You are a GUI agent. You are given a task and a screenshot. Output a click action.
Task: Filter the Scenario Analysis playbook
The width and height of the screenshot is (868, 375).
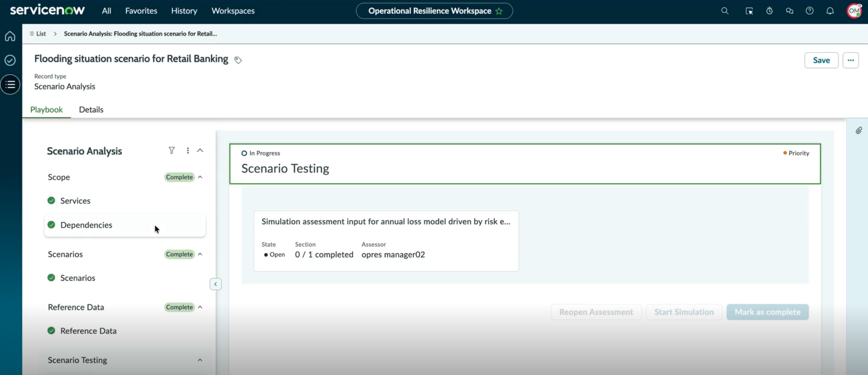pyautogui.click(x=172, y=150)
